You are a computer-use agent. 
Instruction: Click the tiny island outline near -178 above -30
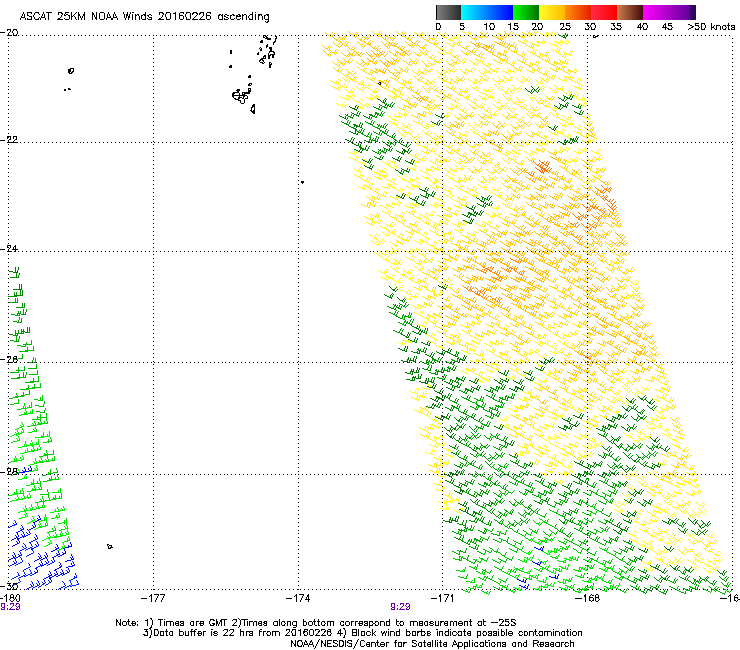[110, 547]
